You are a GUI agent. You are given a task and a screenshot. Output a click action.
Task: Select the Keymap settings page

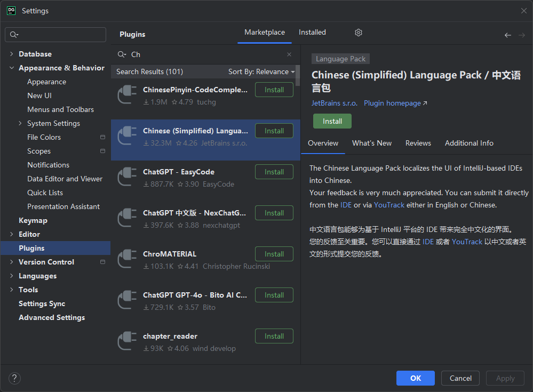(33, 220)
